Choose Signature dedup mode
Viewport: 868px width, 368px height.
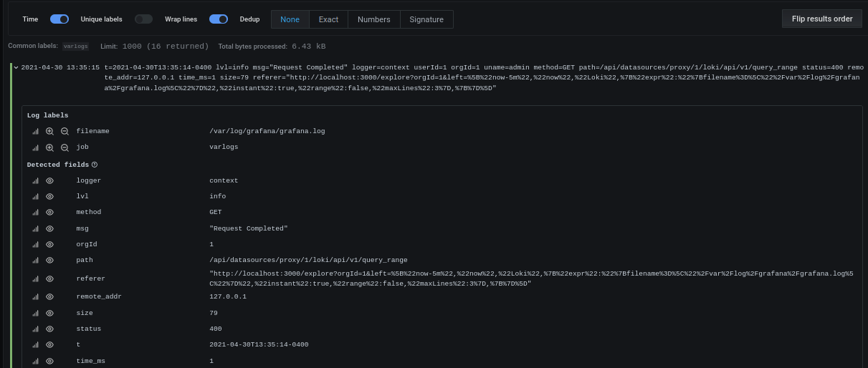click(x=426, y=19)
